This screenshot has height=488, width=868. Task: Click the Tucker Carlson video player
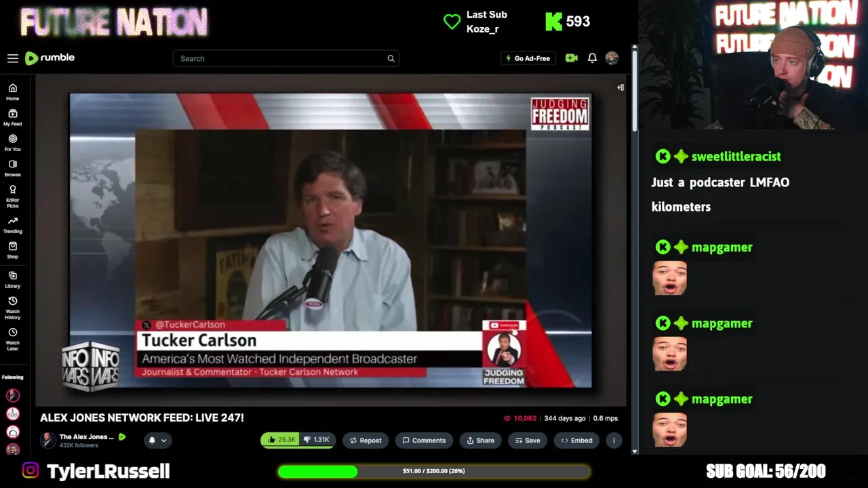pyautogui.click(x=331, y=241)
